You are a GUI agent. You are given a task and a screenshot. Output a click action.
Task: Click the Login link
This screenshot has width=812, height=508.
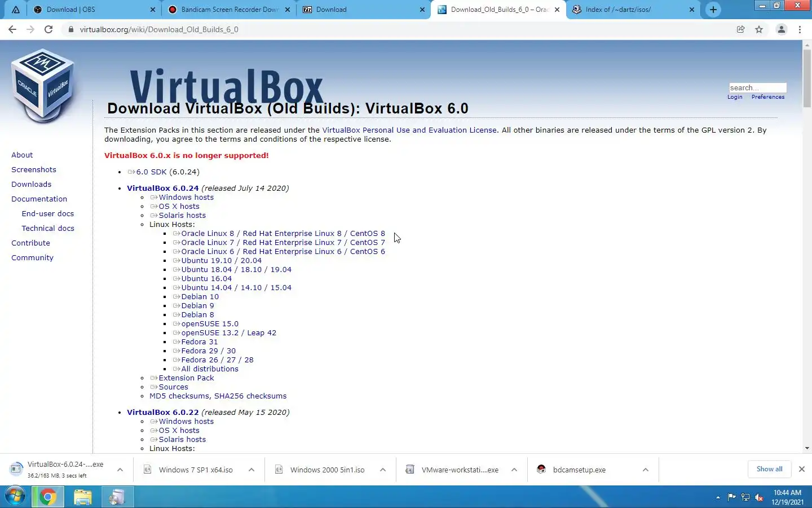pos(735,97)
